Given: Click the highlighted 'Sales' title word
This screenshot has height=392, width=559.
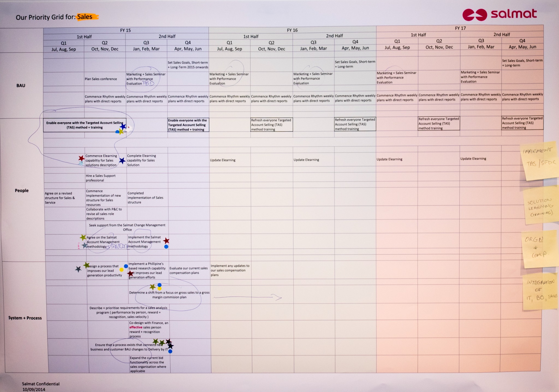Looking at the screenshot, I should tap(85, 17).
